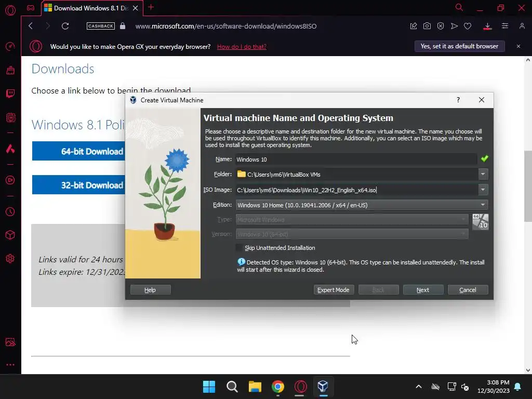Open the Edition dropdown

(x=362, y=205)
